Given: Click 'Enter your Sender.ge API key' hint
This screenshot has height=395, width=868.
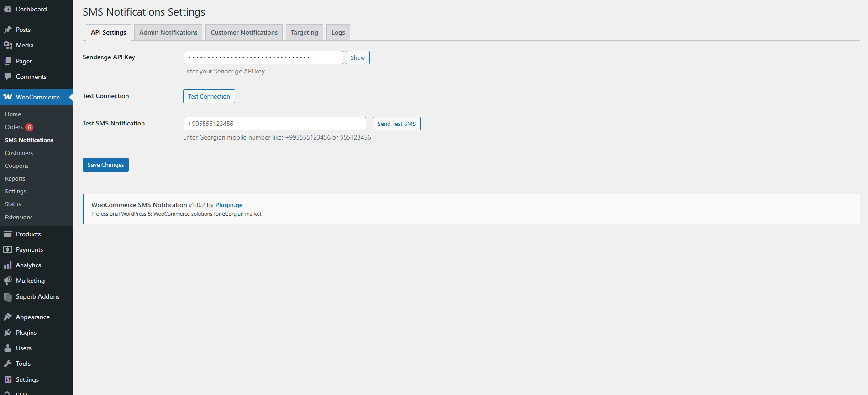Looking at the screenshot, I should 224,71.
